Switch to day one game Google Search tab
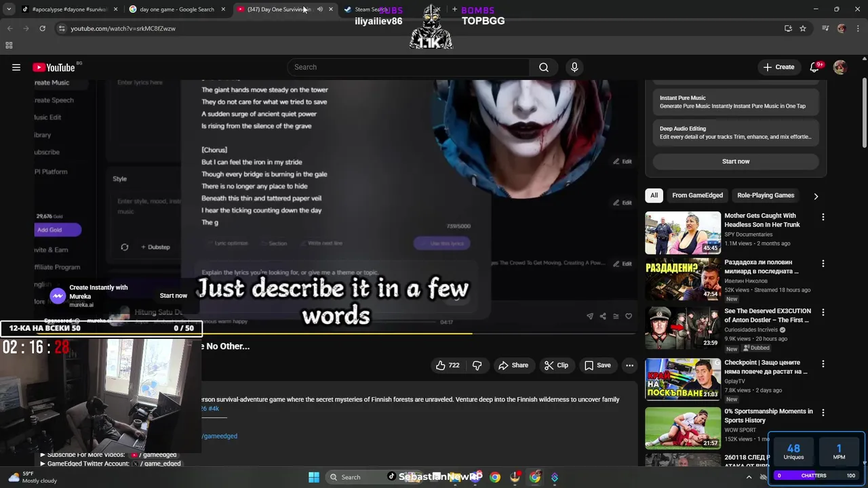 point(176,9)
